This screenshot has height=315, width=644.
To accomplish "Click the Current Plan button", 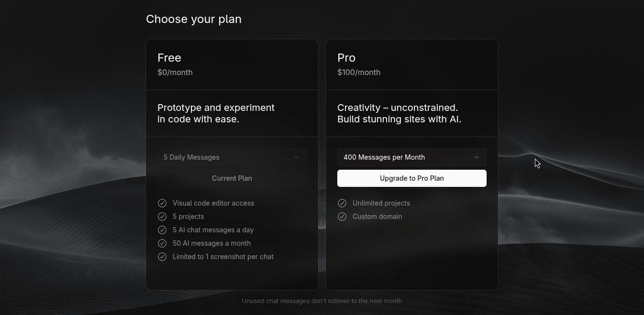I will [232, 178].
